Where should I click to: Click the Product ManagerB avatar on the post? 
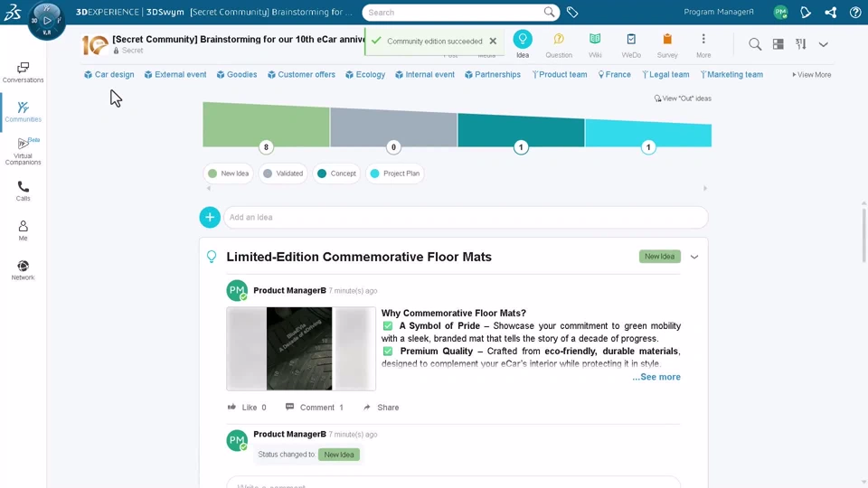pos(237,290)
